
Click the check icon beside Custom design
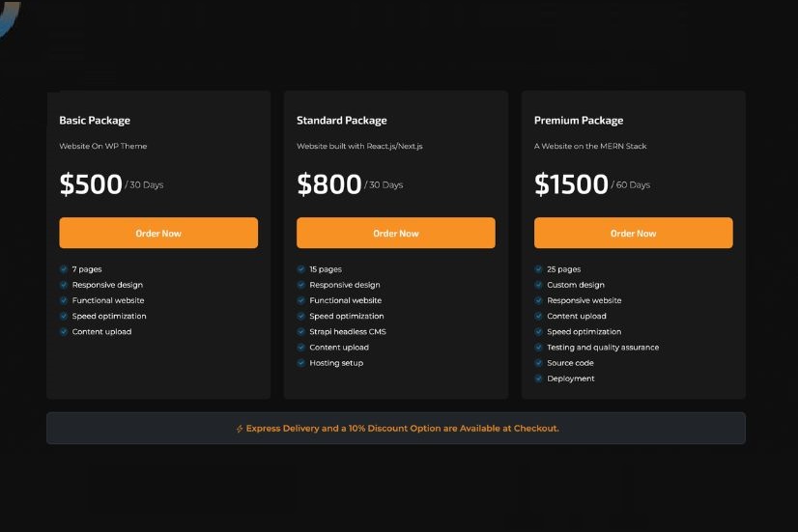pyautogui.click(x=539, y=285)
